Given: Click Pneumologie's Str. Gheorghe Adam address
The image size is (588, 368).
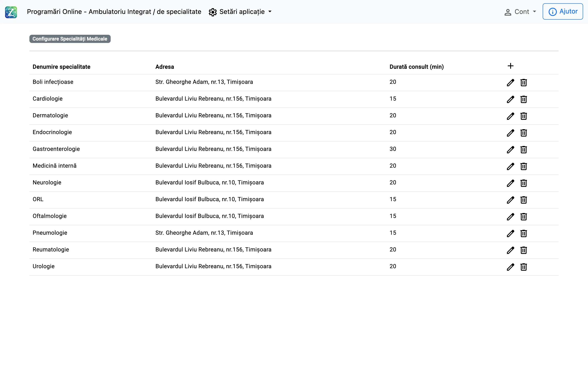Looking at the screenshot, I should 204,233.
